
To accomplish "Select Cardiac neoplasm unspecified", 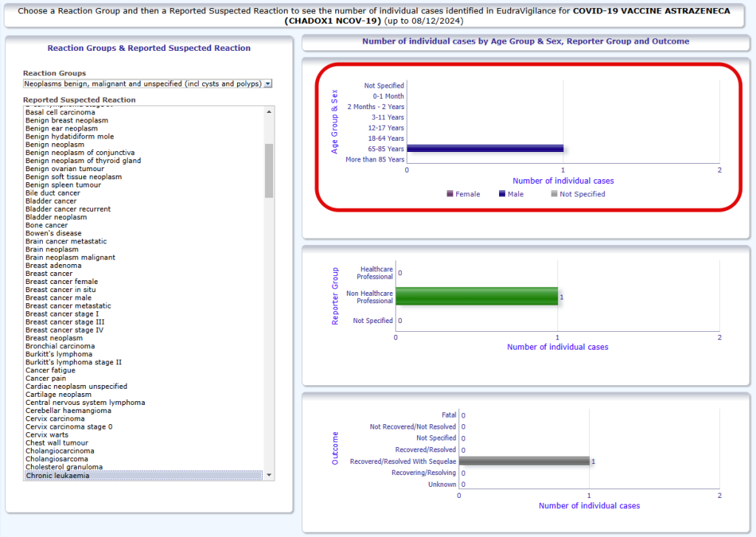I will point(76,387).
